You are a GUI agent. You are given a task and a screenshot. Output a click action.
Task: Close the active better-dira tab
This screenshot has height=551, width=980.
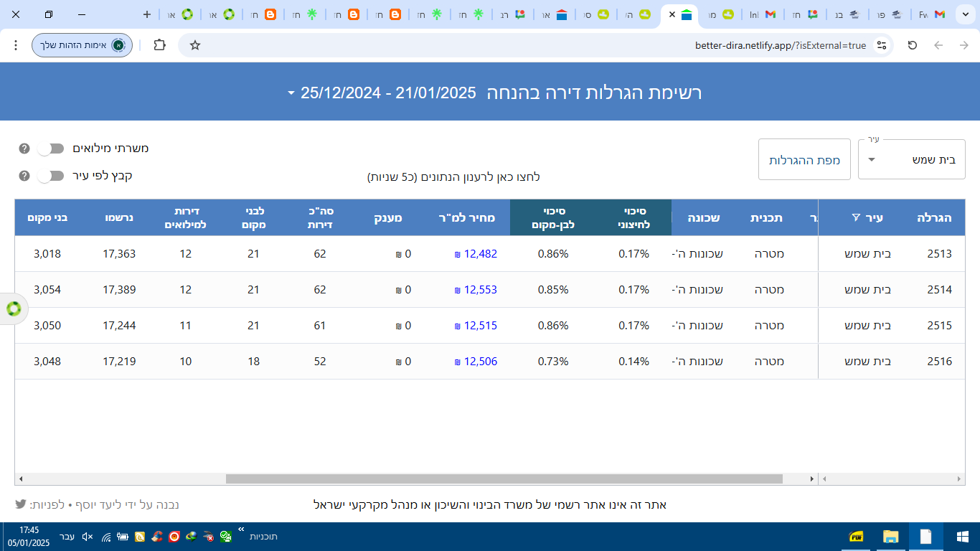pyautogui.click(x=672, y=14)
